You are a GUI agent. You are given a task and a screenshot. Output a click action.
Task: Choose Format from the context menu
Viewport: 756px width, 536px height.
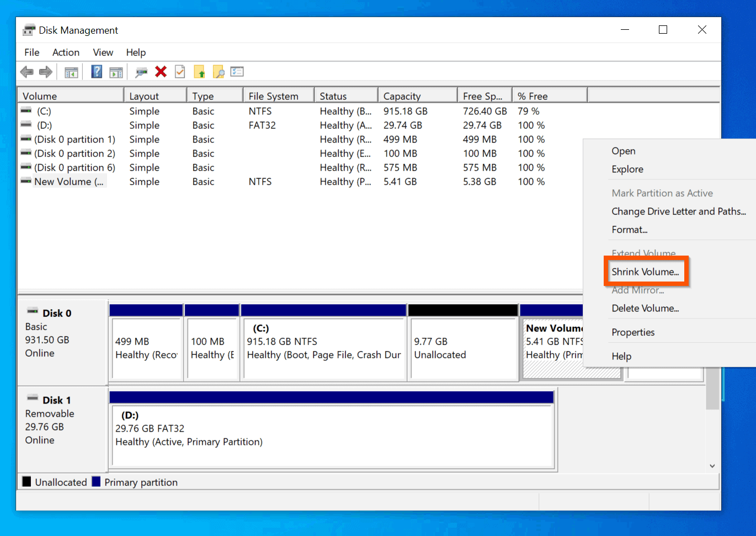pyautogui.click(x=629, y=230)
